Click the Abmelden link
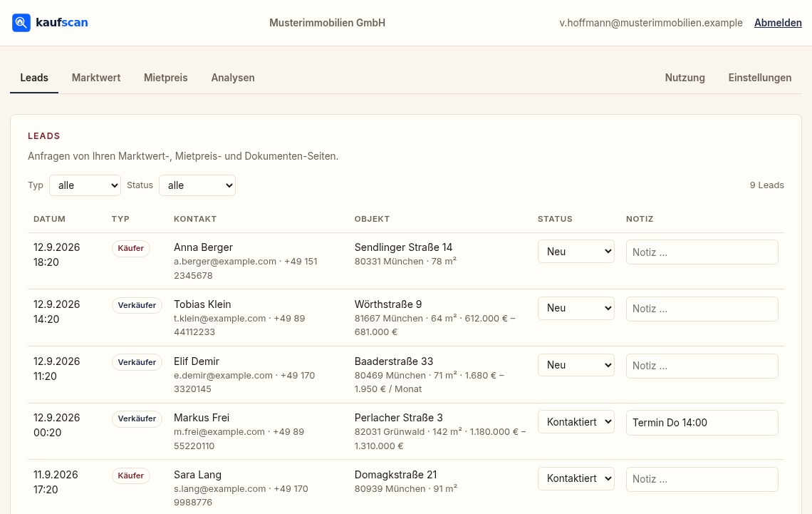This screenshot has width=812, height=514. tap(778, 23)
